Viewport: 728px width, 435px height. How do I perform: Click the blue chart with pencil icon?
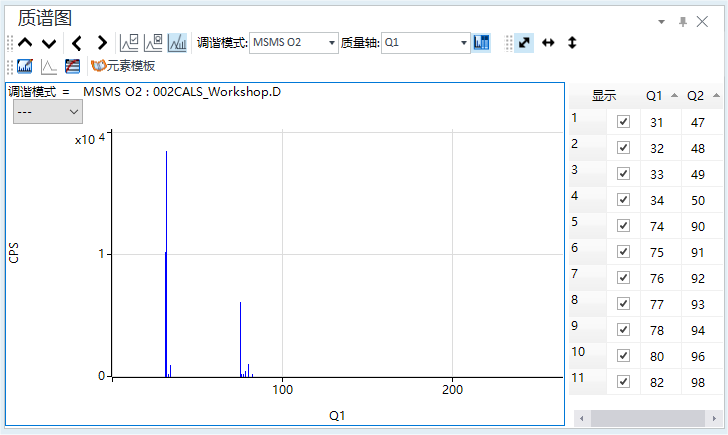(25, 66)
